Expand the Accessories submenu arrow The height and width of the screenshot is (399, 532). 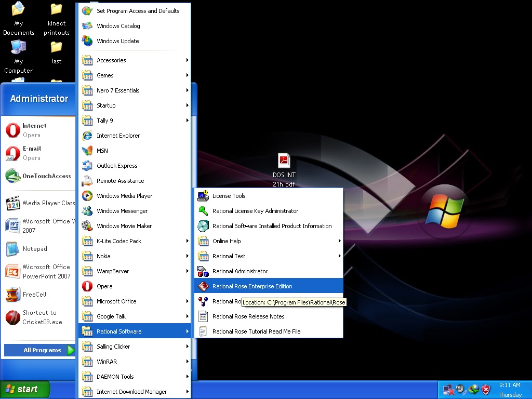pos(187,60)
